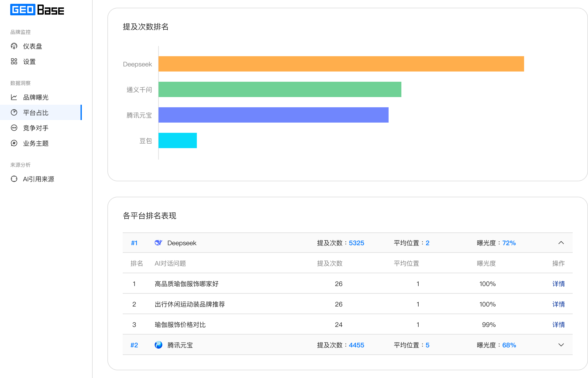
Task: Click the 提及次数排名 chart title
Action: coord(146,26)
